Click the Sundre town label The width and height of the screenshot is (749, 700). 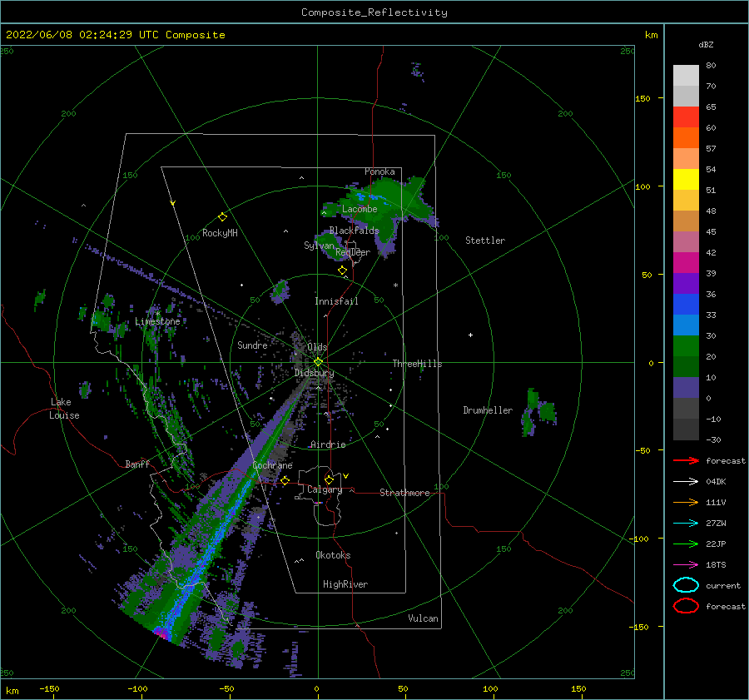[252, 345]
